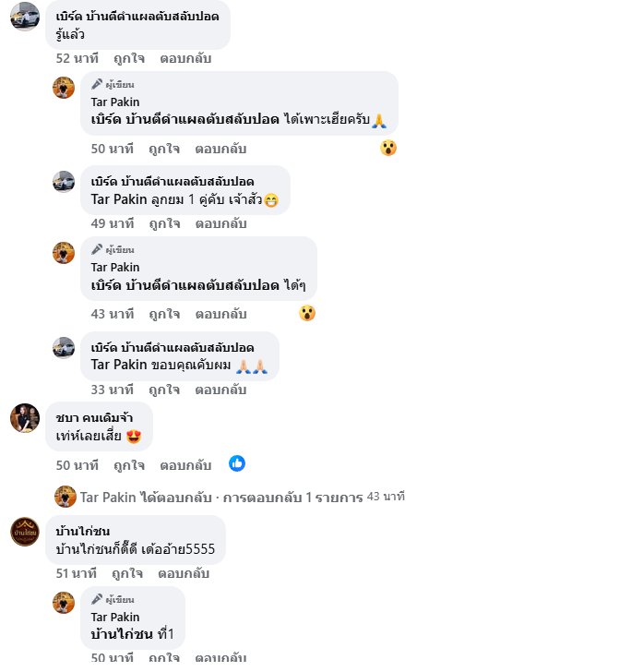Image resolution: width=643 pixels, height=672 pixels.
Task: Click the เบิร์ด mention in the ได้ๆ reply
Action: (185, 285)
